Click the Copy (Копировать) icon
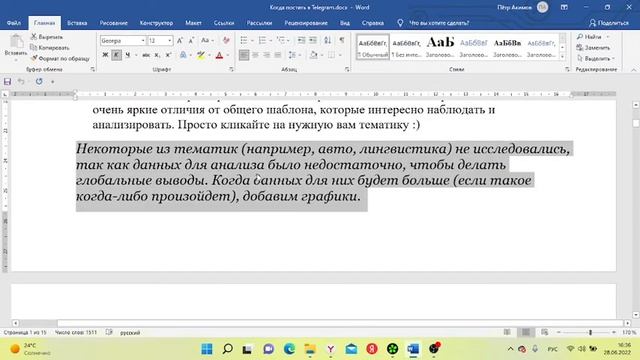 click(x=34, y=48)
